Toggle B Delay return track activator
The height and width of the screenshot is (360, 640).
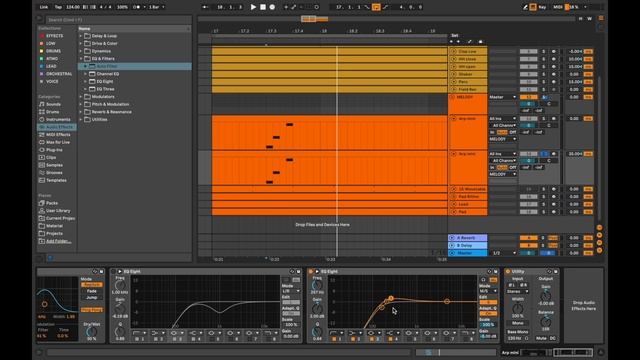tap(528, 245)
